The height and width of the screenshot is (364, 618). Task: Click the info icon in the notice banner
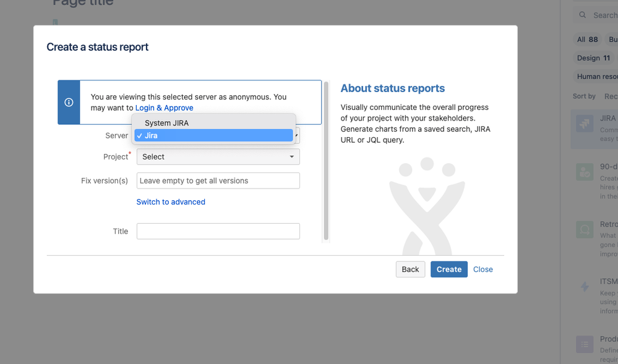[x=69, y=103]
